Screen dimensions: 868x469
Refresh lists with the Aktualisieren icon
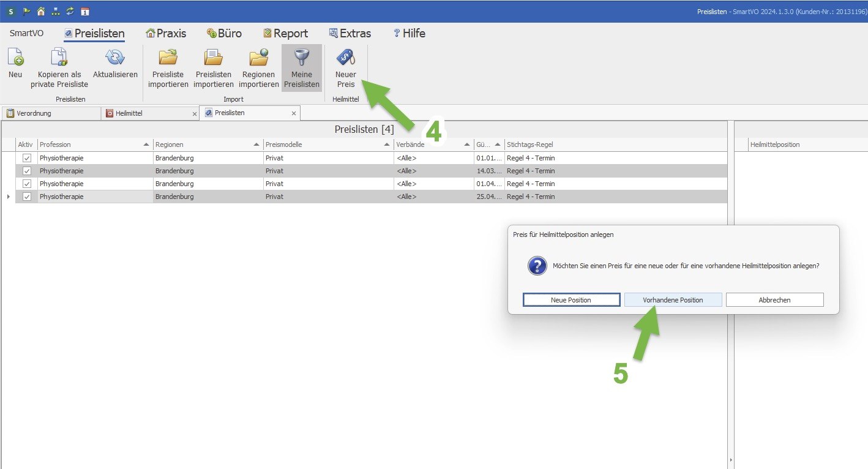tap(115, 58)
